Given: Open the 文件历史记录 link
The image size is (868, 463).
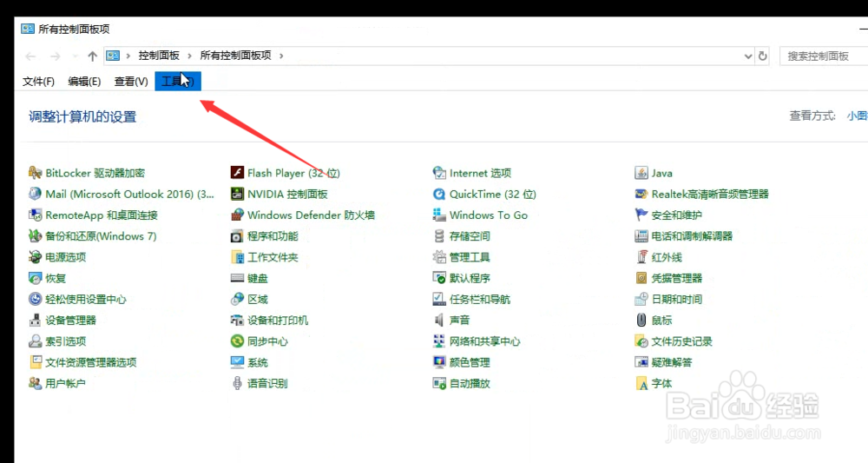Looking at the screenshot, I should pos(682,341).
